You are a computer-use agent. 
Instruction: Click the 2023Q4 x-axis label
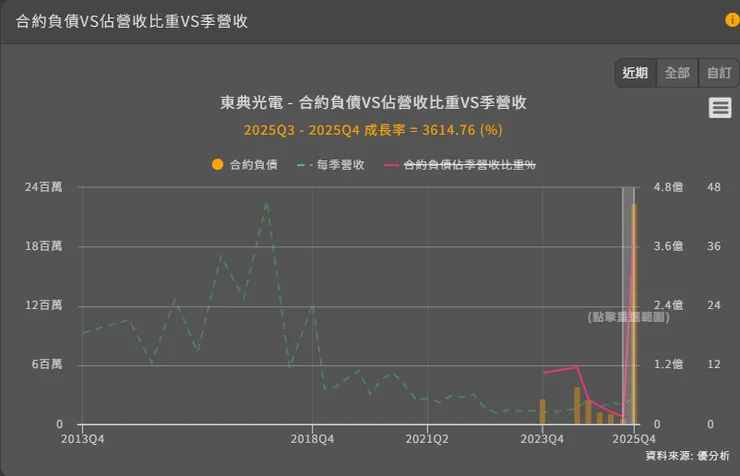click(x=542, y=439)
